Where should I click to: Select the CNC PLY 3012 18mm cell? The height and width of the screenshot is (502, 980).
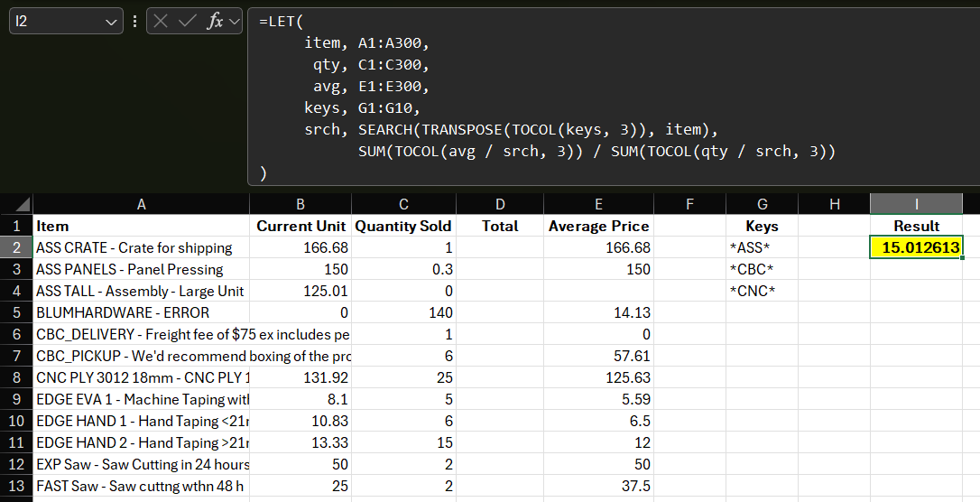click(x=142, y=377)
